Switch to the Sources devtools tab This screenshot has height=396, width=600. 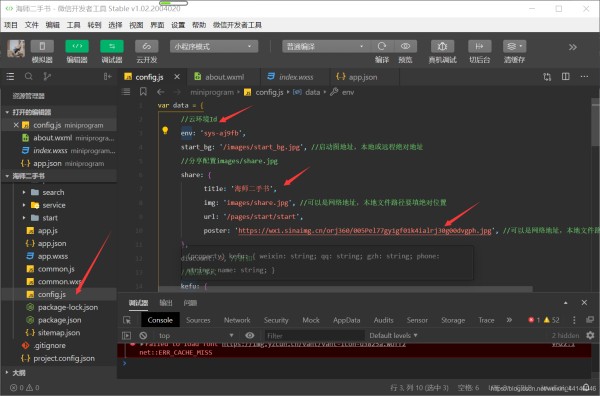click(198, 320)
